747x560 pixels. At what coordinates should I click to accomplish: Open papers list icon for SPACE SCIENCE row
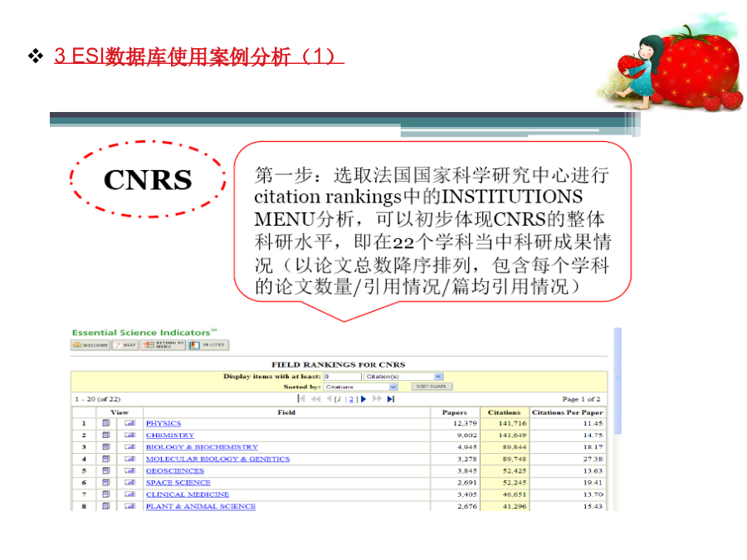click(106, 482)
